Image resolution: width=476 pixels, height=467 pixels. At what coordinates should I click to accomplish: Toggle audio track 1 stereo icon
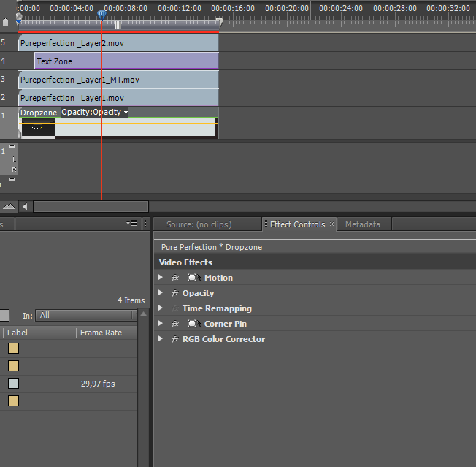tap(12, 147)
